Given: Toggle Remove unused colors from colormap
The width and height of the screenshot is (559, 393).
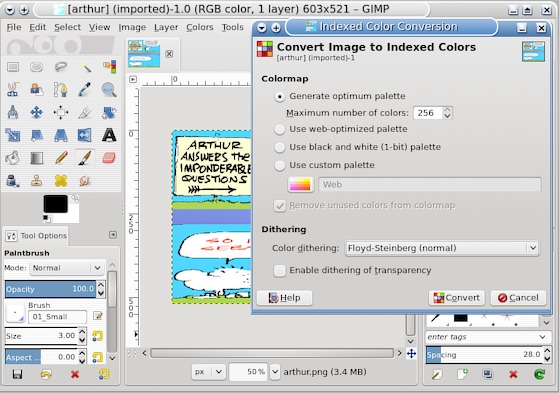Looking at the screenshot, I should (x=280, y=206).
